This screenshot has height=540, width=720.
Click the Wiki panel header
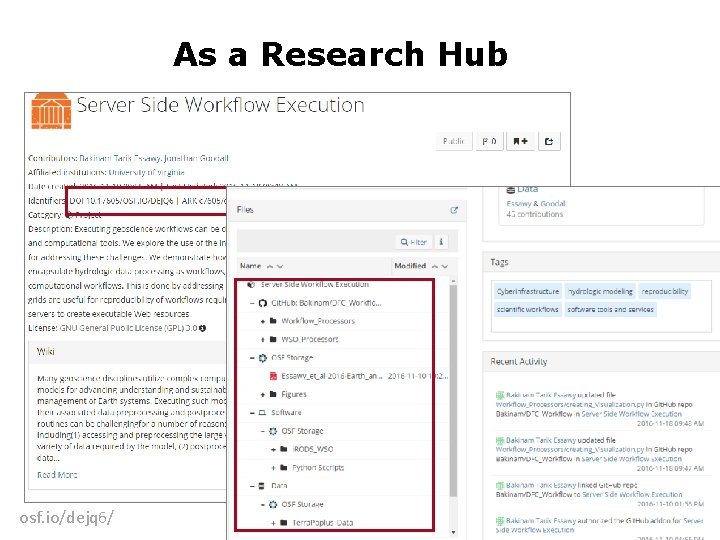coord(127,352)
